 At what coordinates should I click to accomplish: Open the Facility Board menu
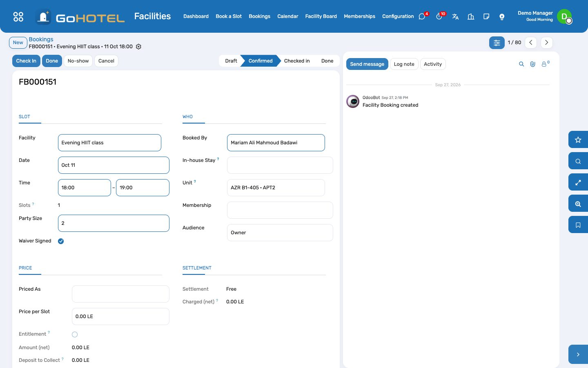(x=321, y=16)
